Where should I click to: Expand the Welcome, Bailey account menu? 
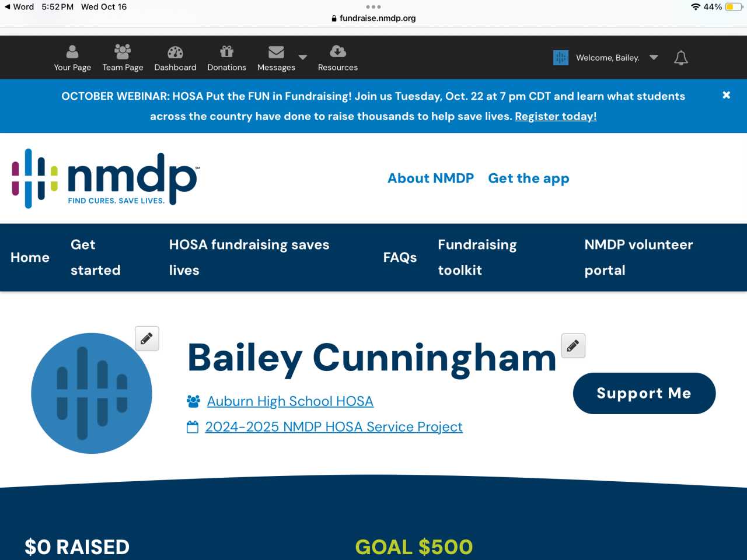654,57
